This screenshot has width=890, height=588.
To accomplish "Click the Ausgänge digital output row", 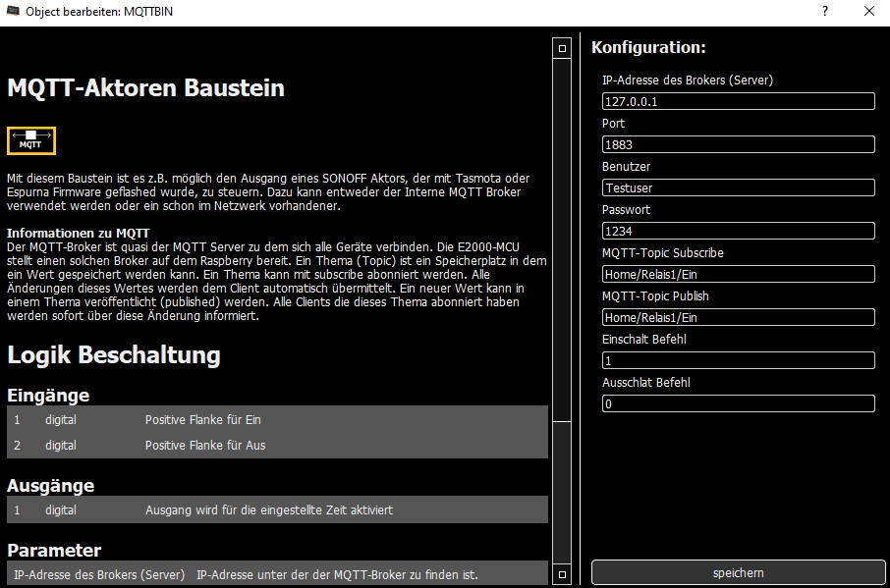I will pos(277,510).
